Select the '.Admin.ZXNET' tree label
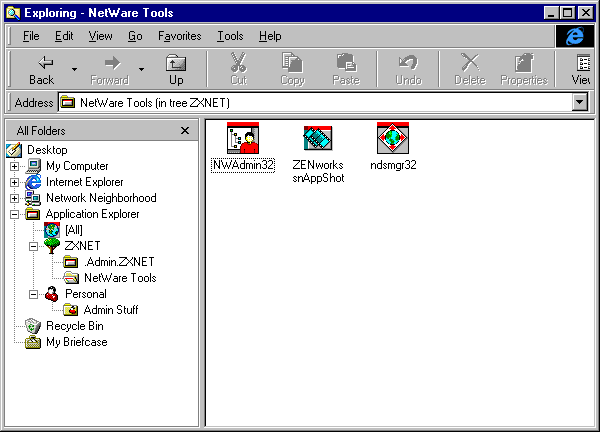Screen dimensions: 600x432 click(119, 262)
